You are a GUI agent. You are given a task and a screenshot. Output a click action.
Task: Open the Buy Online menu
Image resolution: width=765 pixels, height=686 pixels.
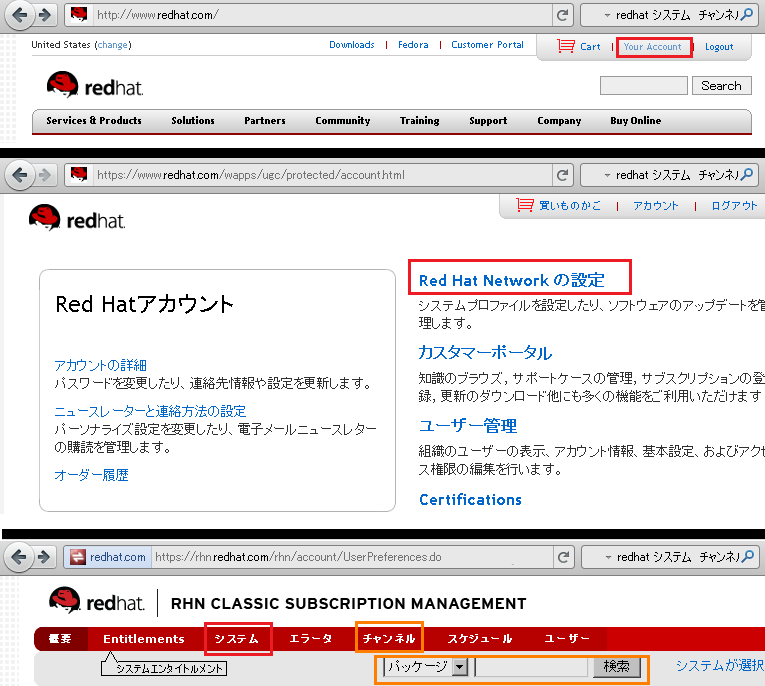click(x=636, y=121)
